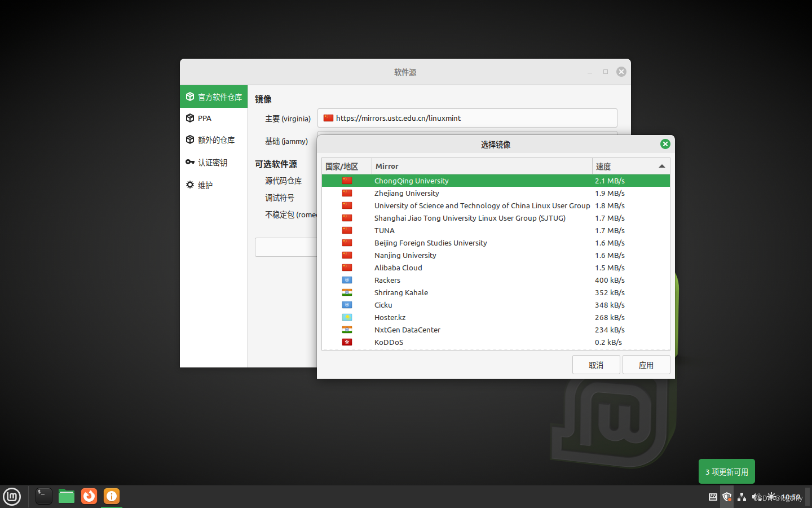Click the Hong Kong flag beside KoDDoS

click(347, 342)
